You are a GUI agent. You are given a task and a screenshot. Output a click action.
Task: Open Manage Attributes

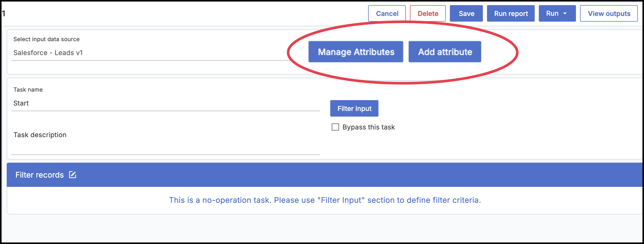pyautogui.click(x=356, y=52)
